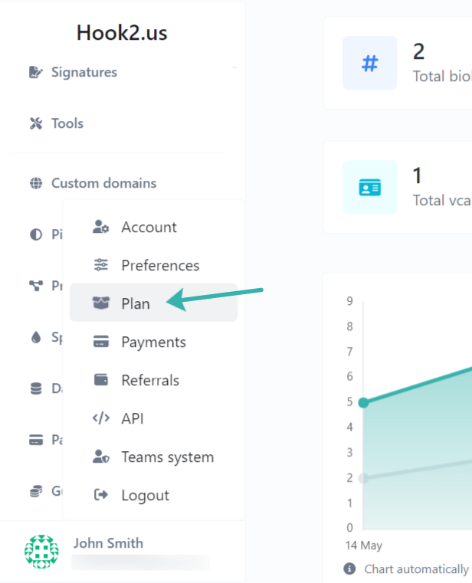This screenshot has width=472, height=583.
Task: Click the chart info circle icon
Action: (349, 568)
